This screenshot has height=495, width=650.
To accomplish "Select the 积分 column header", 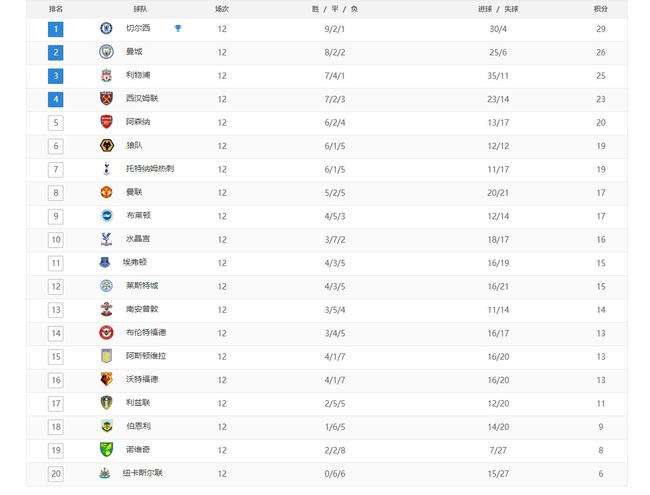I will pyautogui.click(x=600, y=9).
